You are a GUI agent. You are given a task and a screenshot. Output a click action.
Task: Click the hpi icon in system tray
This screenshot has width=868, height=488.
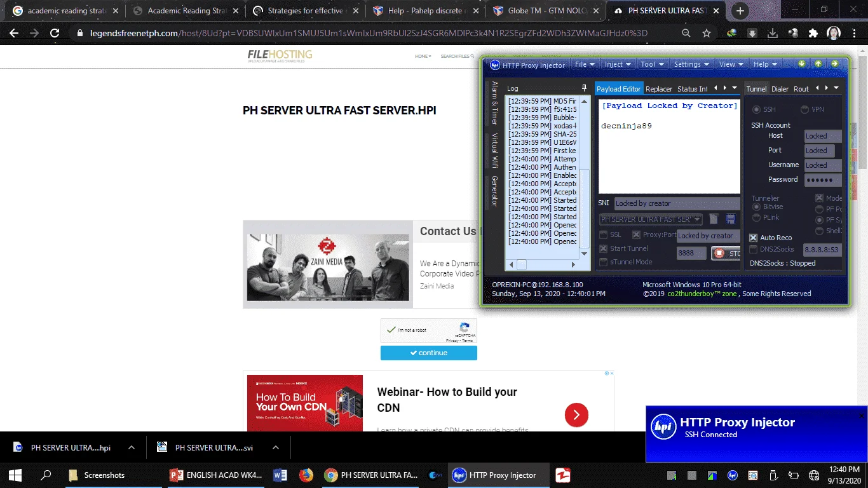click(732, 475)
